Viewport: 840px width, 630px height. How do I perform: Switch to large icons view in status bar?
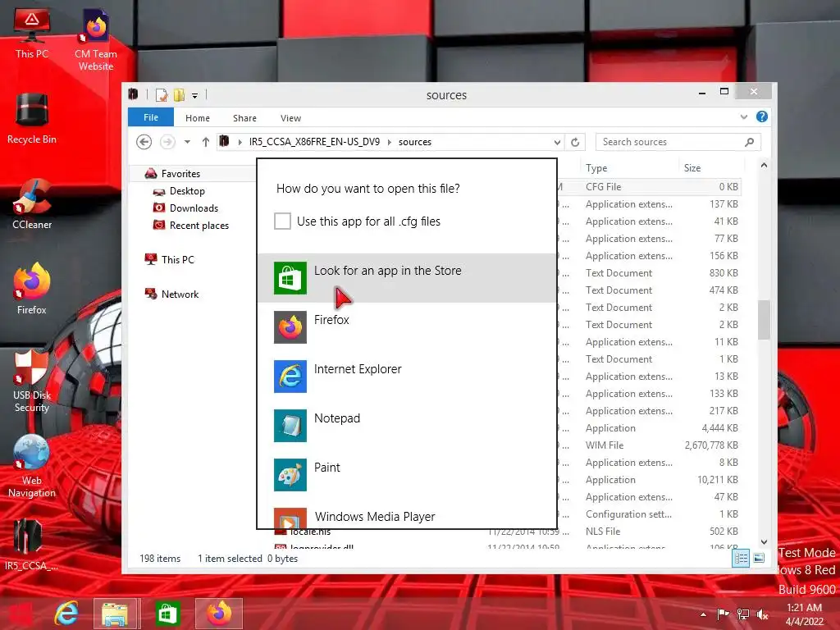759,559
